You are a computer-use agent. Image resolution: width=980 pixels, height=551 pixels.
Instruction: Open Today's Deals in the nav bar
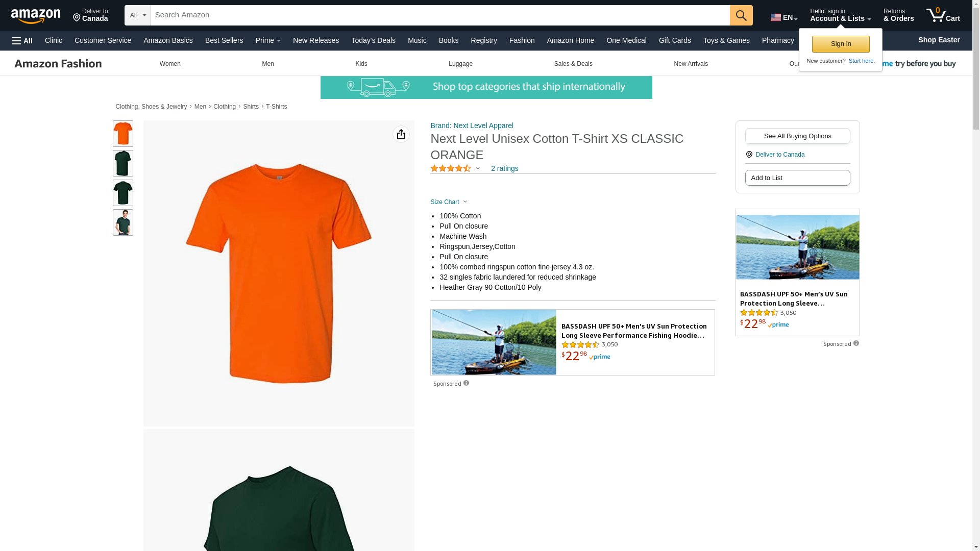click(373, 40)
